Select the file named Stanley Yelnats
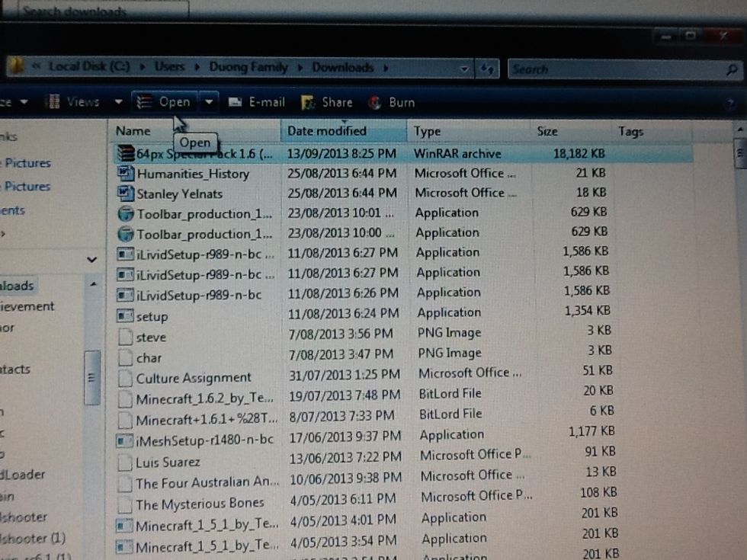 pos(180,194)
